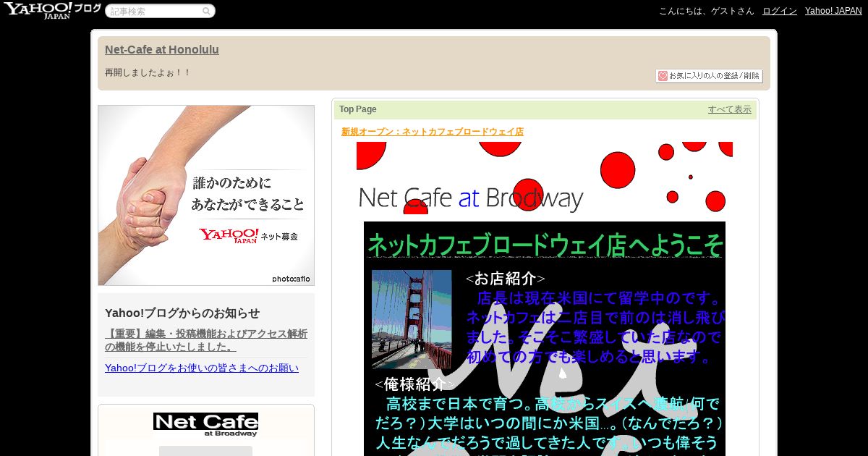Click the heart icon on favorites button

click(x=663, y=76)
